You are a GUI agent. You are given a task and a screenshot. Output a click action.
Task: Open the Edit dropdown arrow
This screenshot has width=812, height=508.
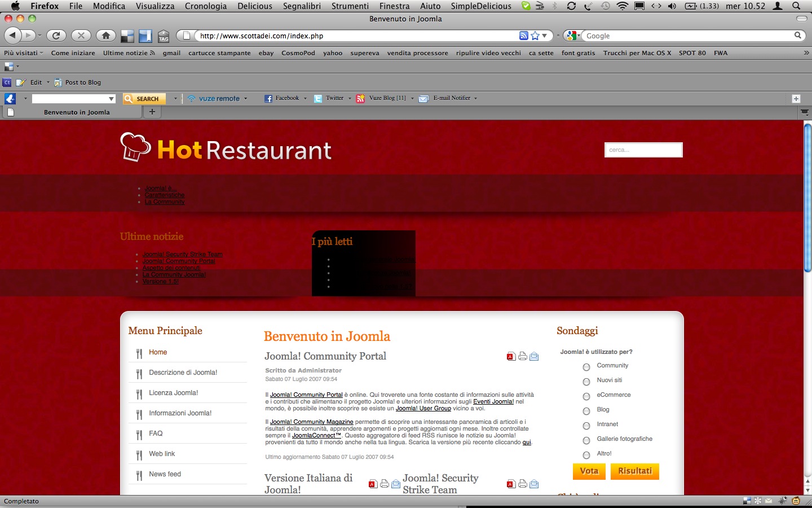click(x=48, y=82)
